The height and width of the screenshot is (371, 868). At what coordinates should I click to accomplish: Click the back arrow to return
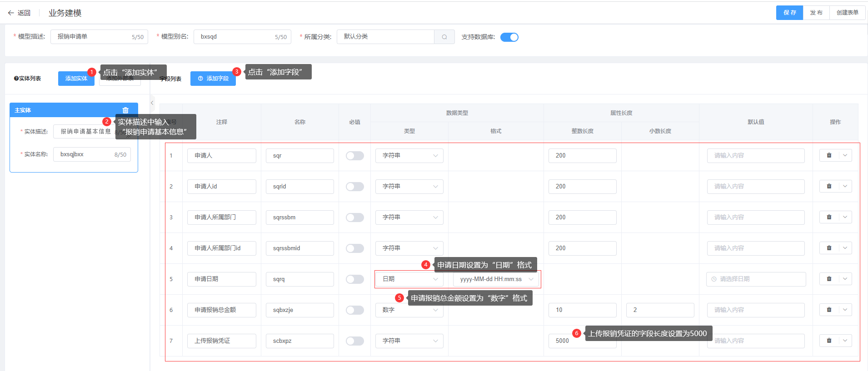click(11, 13)
